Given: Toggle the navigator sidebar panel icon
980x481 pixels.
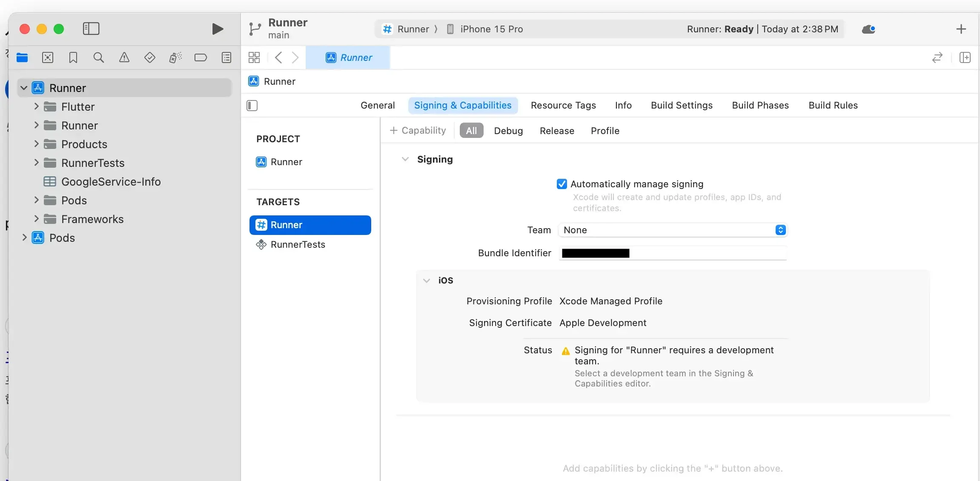Looking at the screenshot, I should [91, 29].
